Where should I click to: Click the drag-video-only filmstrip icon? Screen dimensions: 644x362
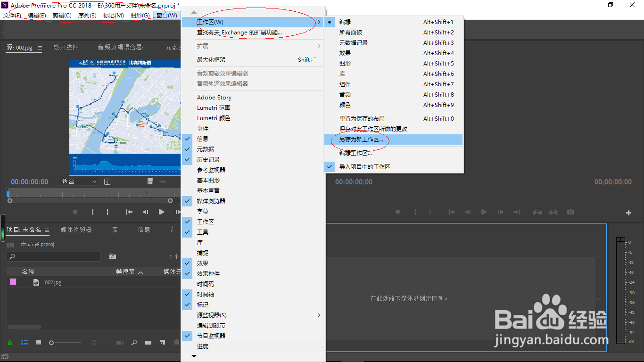[150, 181]
